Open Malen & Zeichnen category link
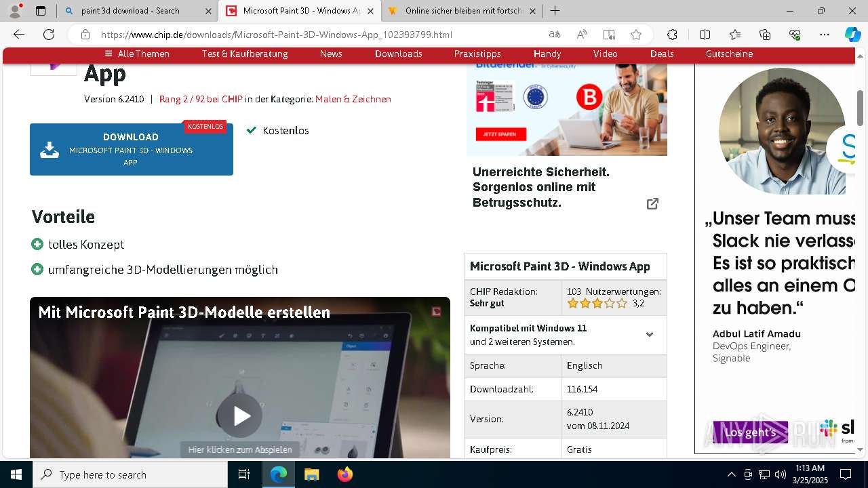Image resolution: width=868 pixels, height=488 pixels. click(x=353, y=99)
